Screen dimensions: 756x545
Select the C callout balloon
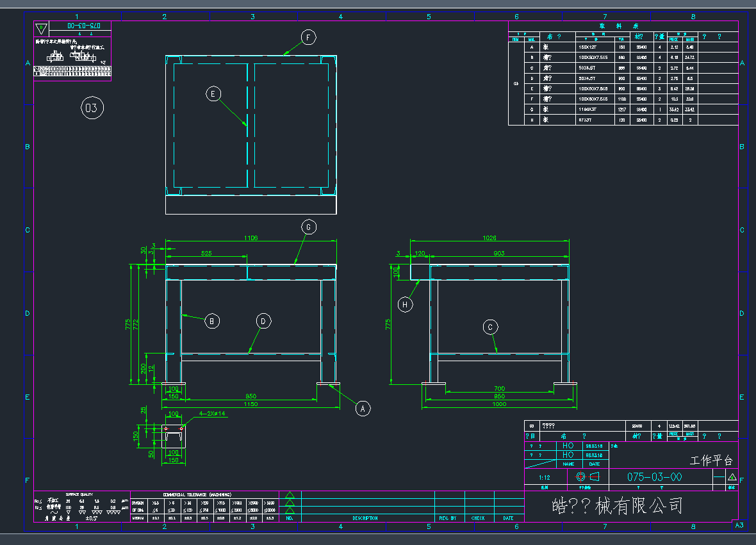coord(491,327)
